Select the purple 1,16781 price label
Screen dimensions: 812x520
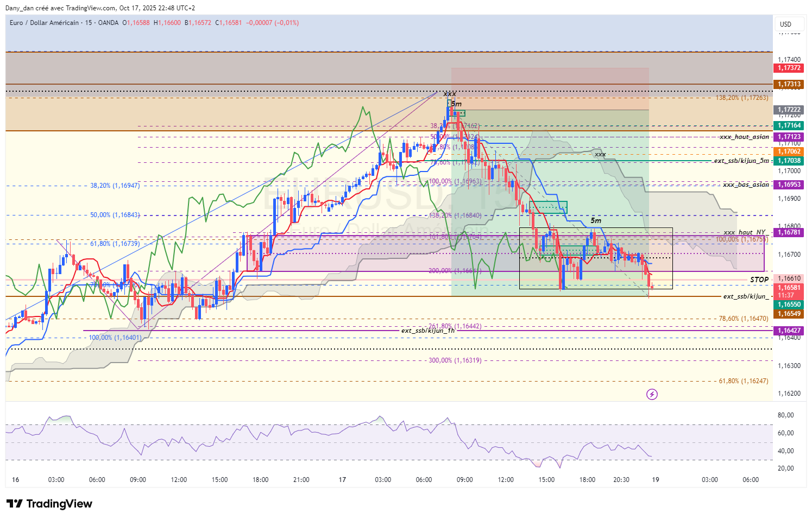(x=789, y=232)
